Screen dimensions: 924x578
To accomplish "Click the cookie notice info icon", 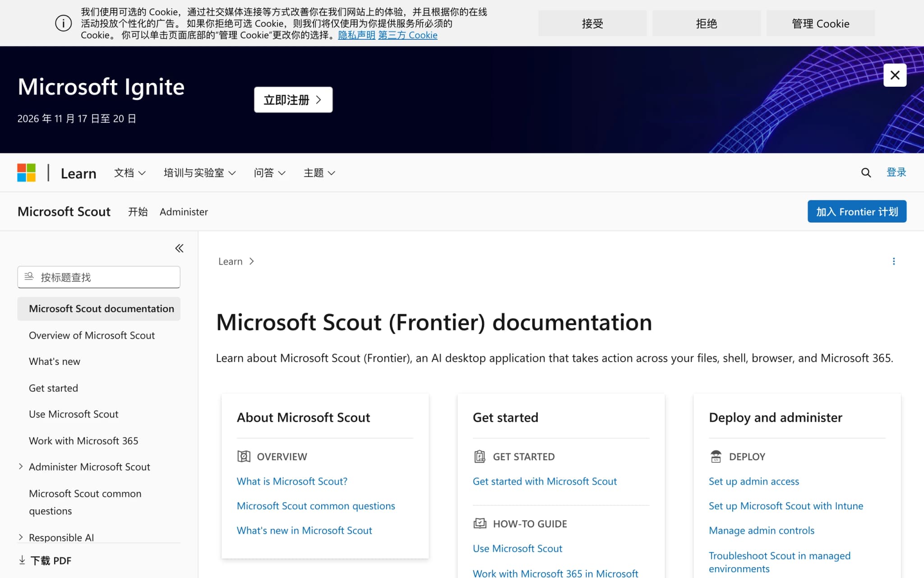I will click(x=63, y=23).
